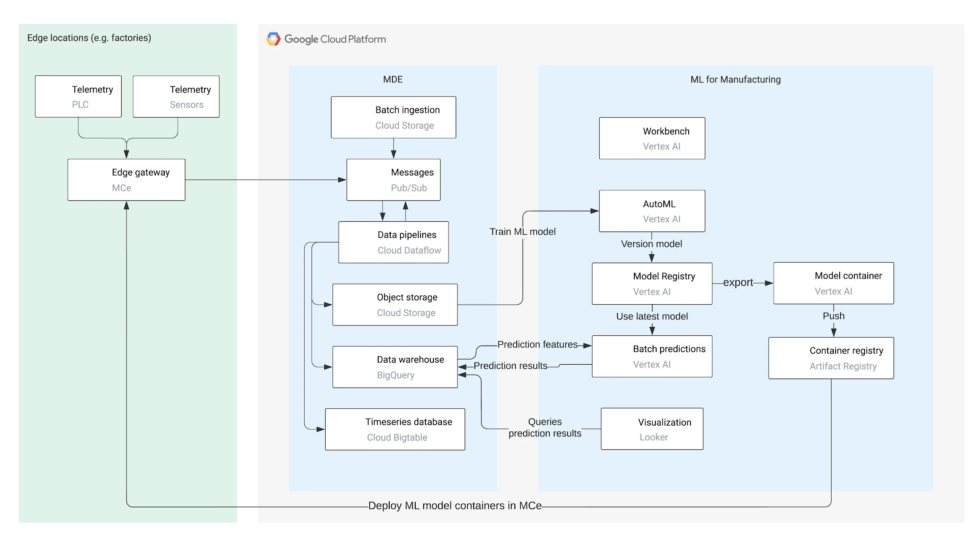Click the Container registry Artifact Registry box
The height and width of the screenshot is (538, 980).
831,358
